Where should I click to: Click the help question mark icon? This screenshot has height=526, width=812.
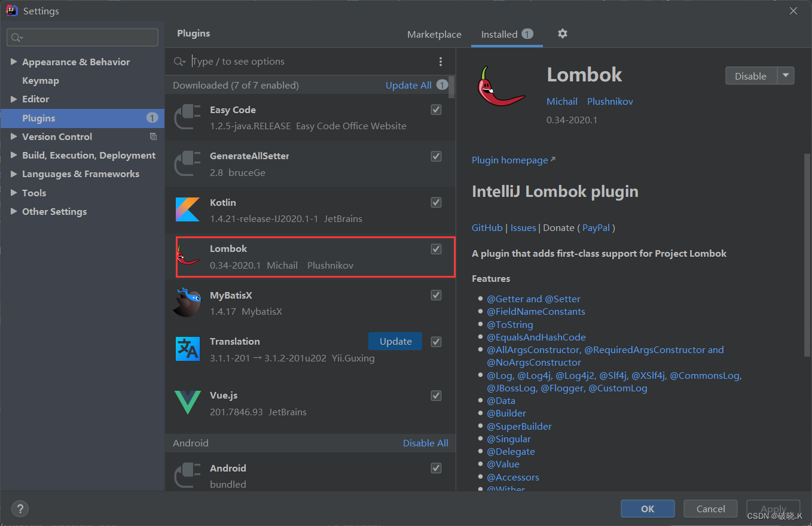[20, 508]
